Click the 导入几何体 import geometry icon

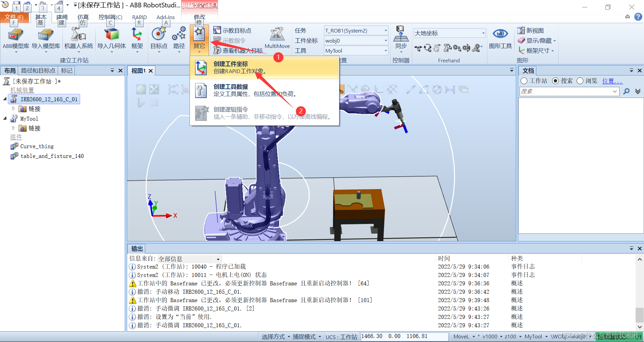(112, 35)
